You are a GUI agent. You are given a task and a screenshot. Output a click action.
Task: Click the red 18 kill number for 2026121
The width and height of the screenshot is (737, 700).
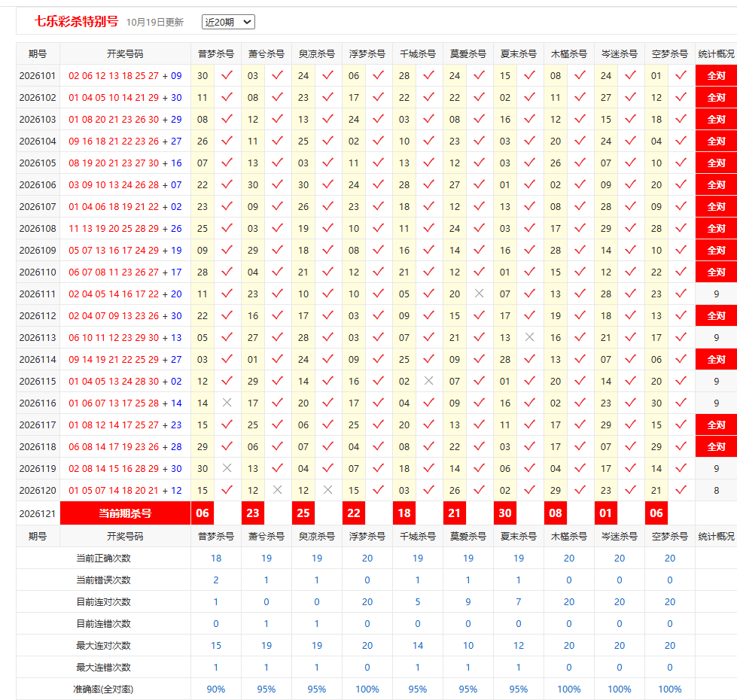[404, 513]
